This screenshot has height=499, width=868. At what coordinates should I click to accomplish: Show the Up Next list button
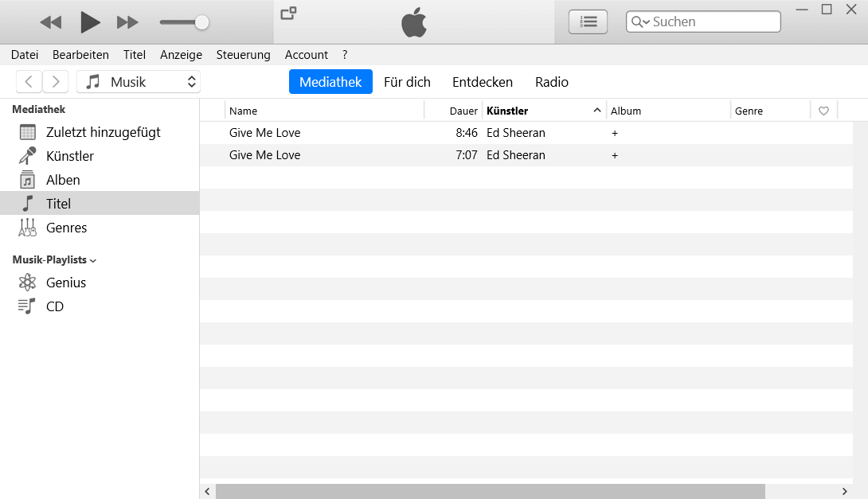[x=588, y=22]
